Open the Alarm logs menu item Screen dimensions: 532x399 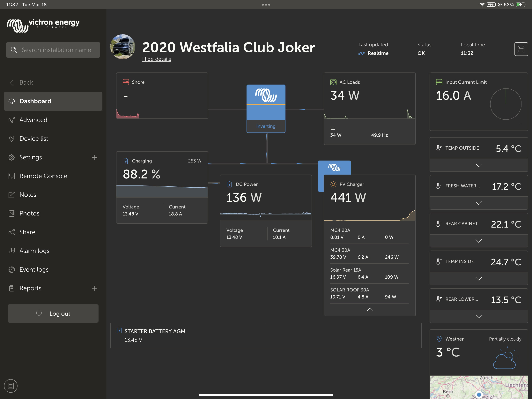53,251
